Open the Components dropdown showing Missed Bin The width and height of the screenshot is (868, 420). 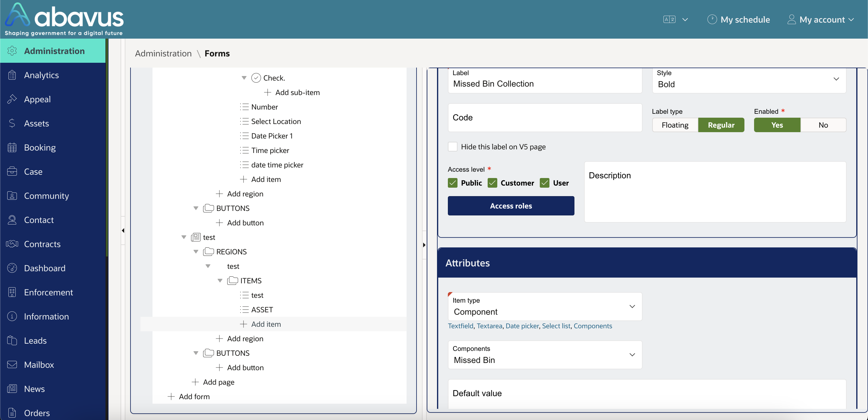point(545,355)
